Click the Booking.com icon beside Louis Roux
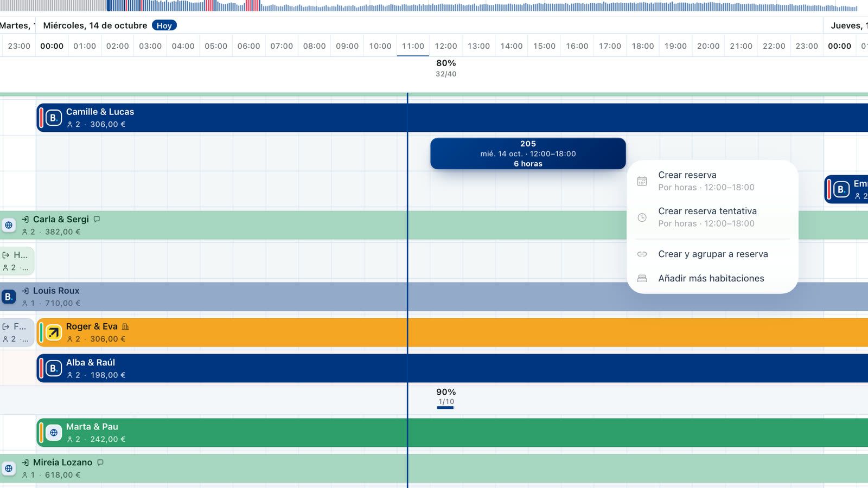Screen dimensions: 868x488 tap(8, 297)
